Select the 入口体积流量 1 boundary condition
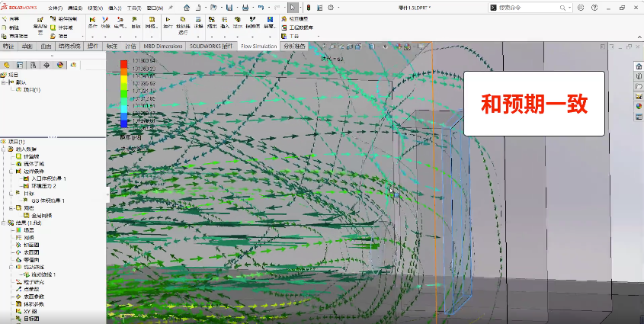Screen dimensions: 644x324 click(x=44, y=178)
